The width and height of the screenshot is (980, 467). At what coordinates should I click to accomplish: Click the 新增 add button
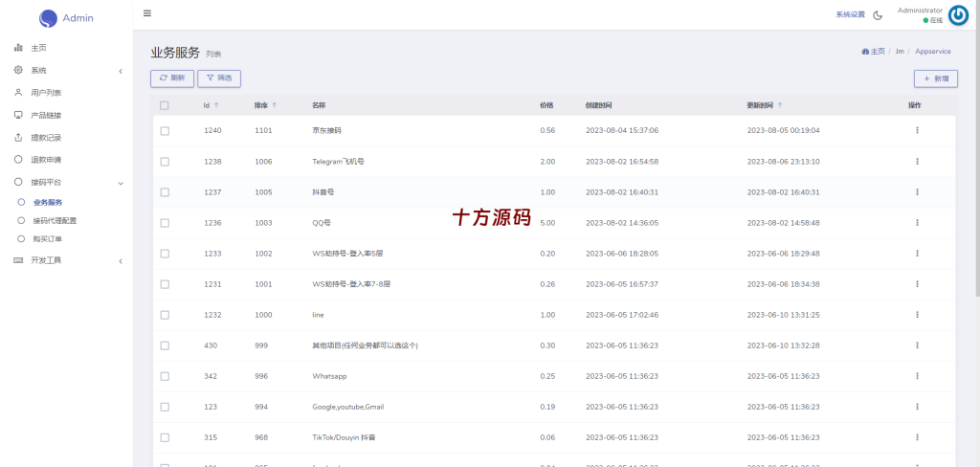[936, 78]
